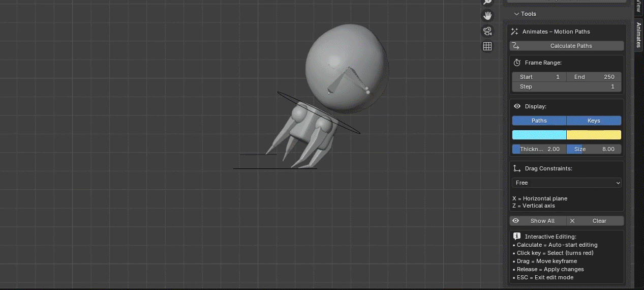
Task: Toggle the Keys display button
Action: 594,121
